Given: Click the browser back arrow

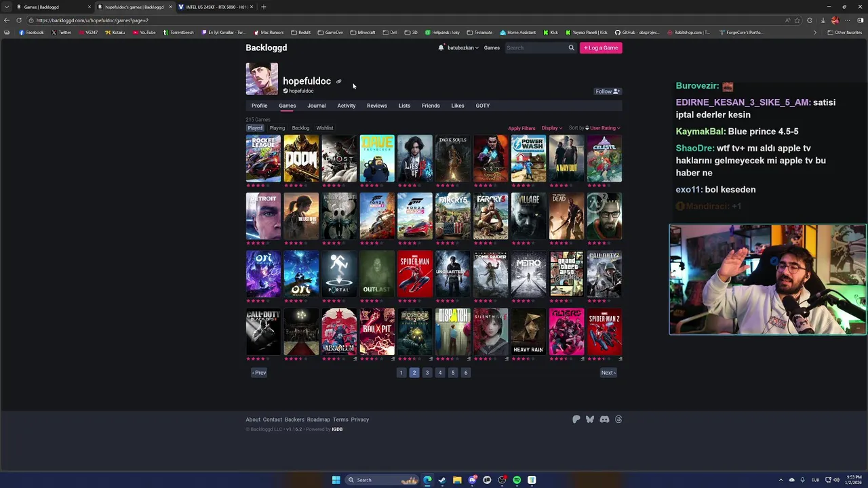Looking at the screenshot, I should coord(7,20).
